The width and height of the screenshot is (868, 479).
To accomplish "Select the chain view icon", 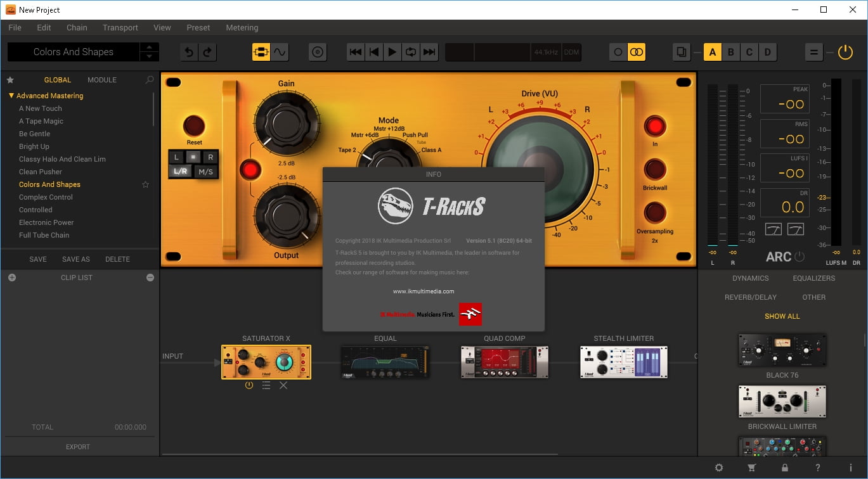I will tap(261, 52).
